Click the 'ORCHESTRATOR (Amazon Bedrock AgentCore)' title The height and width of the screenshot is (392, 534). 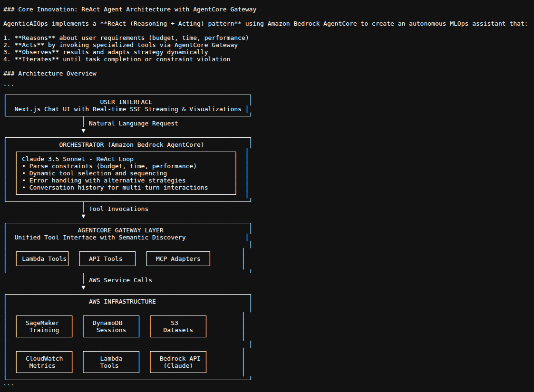[131, 145]
